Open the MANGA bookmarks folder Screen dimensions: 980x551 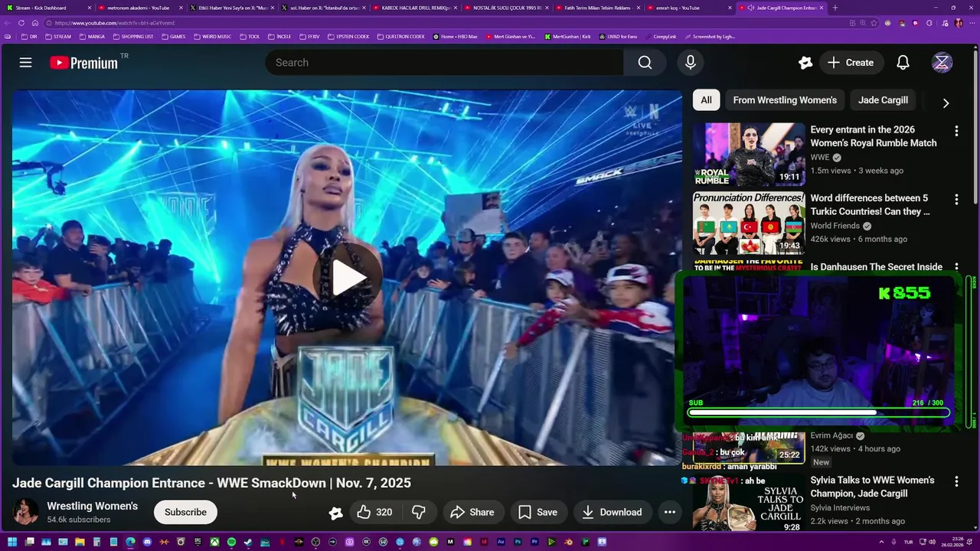click(x=92, y=36)
